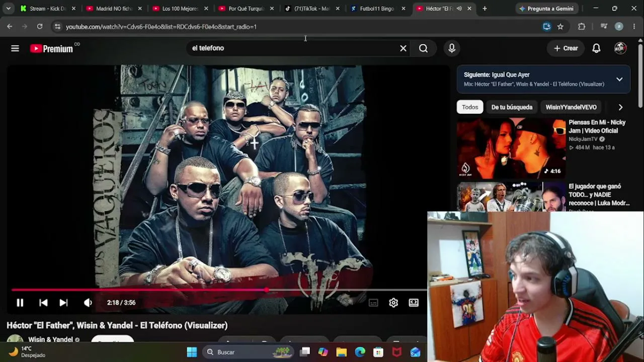Pause the El Teléfono video
The height and width of the screenshot is (362, 644).
(x=20, y=303)
